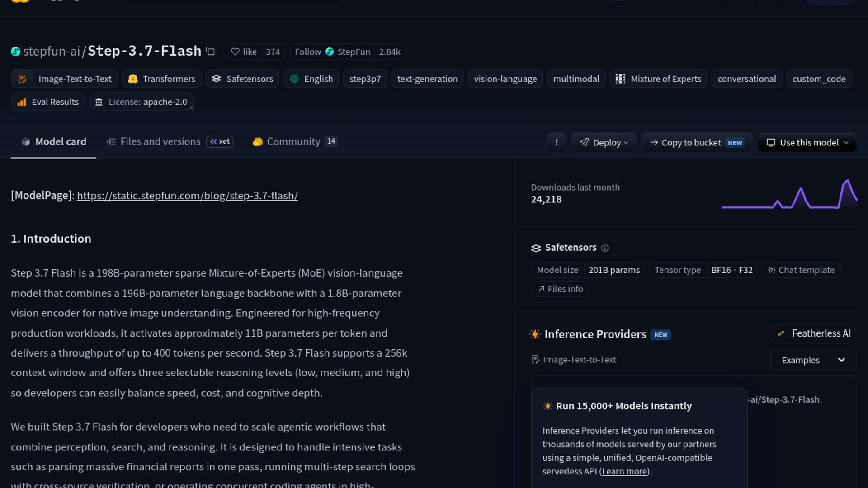868x488 pixels.
Task: Click the Community count badge 14
Action: point(331,141)
